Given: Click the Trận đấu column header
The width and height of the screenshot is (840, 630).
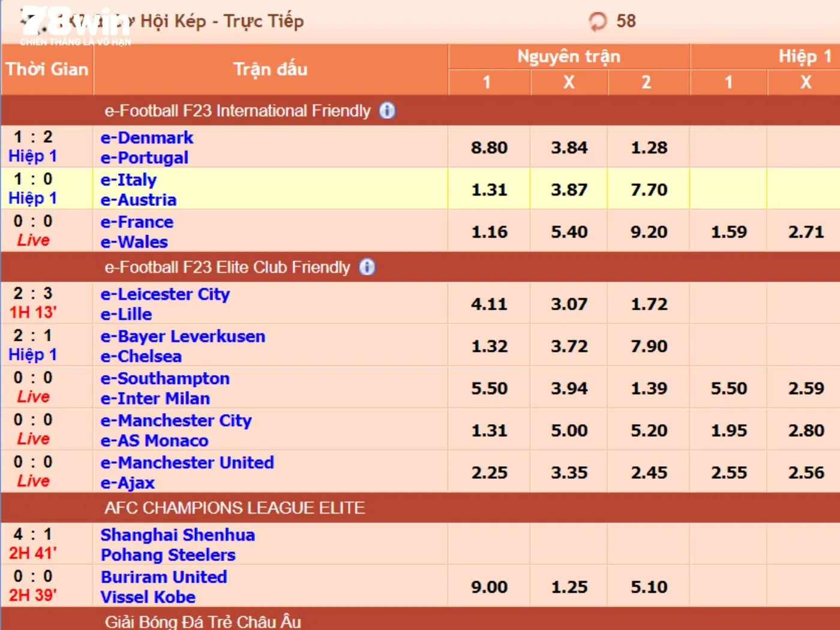Looking at the screenshot, I should coord(271,70).
